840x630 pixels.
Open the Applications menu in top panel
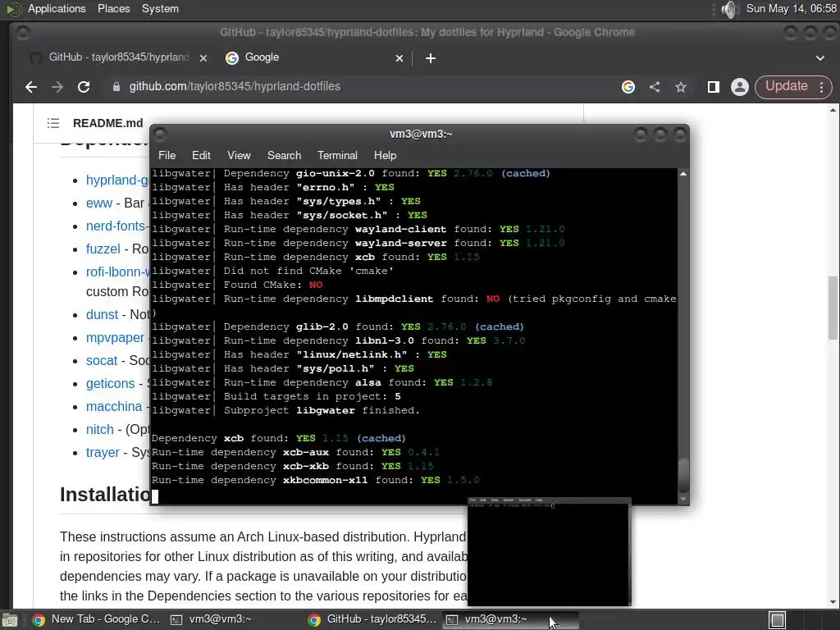point(57,8)
